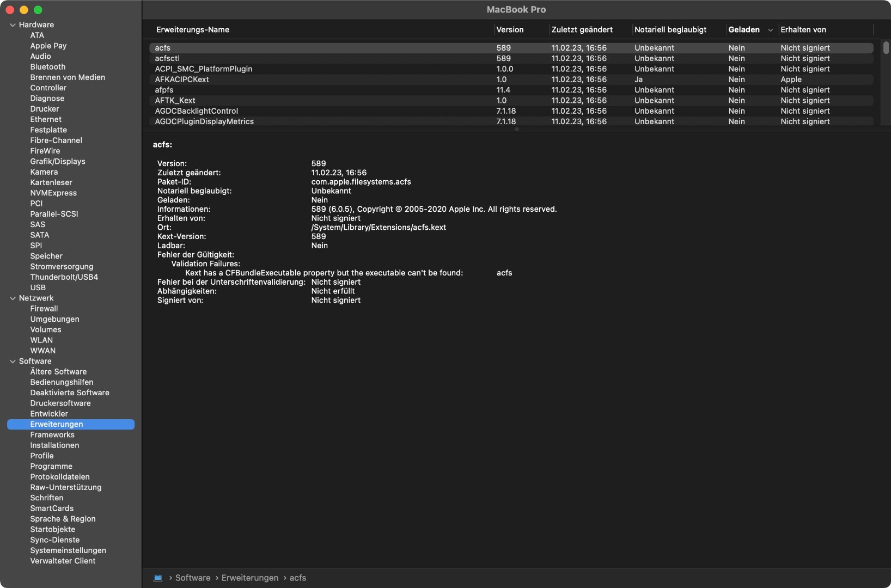The width and height of the screenshot is (891, 588).
Task: Open the Firewall entry under Netzwerk
Action: click(44, 309)
